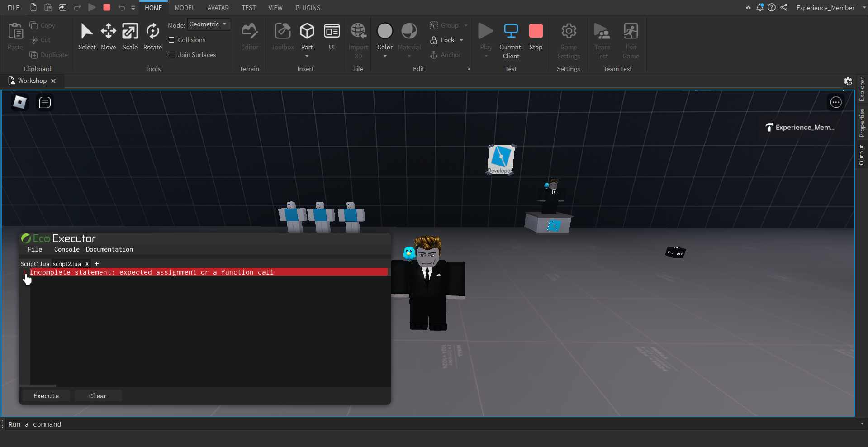Open the in-game chat icon
The height and width of the screenshot is (447, 868).
point(45,103)
